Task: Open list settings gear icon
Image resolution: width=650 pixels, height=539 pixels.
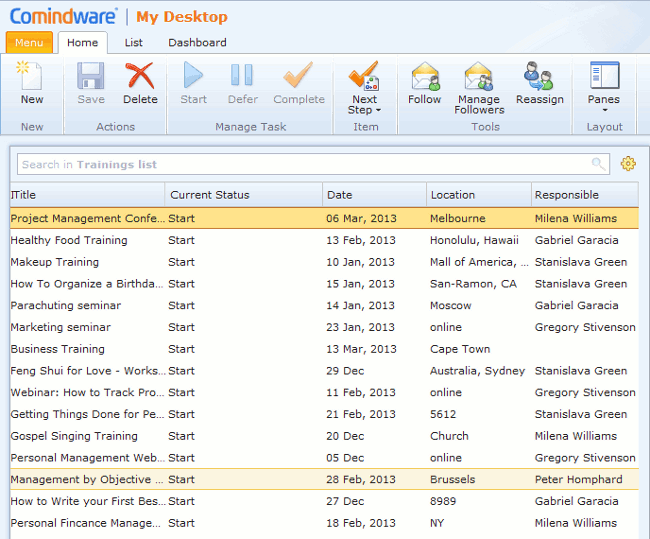Action: tap(628, 164)
